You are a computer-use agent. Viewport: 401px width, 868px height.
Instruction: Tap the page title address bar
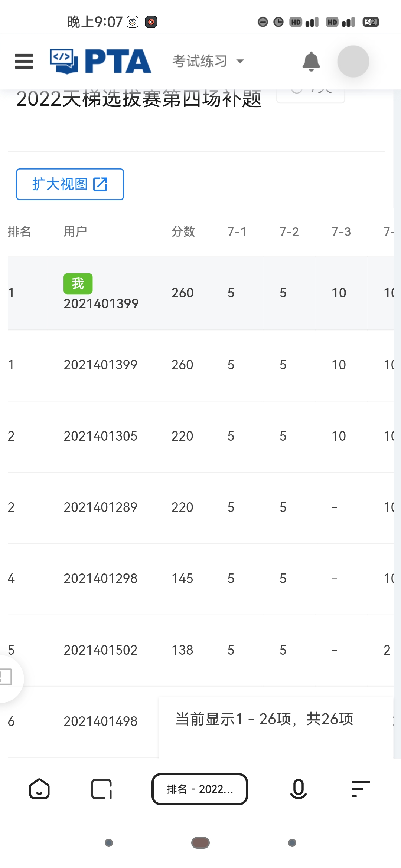(200, 789)
